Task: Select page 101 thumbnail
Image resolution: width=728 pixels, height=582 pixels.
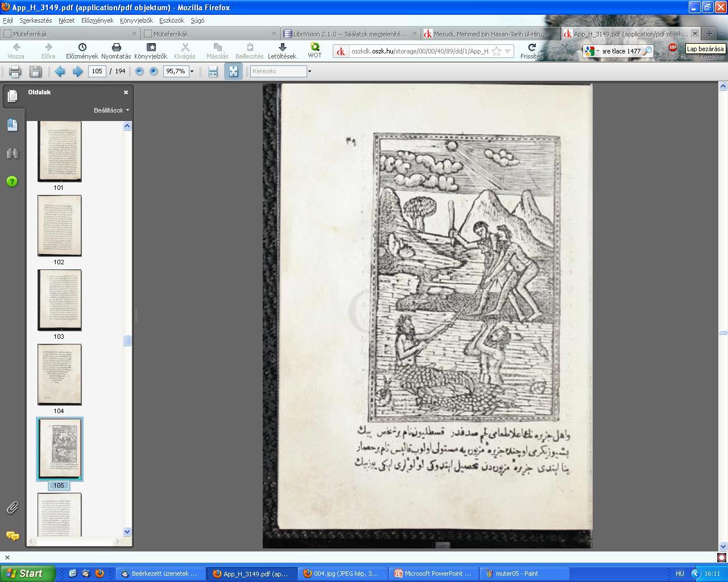Action: [x=59, y=151]
